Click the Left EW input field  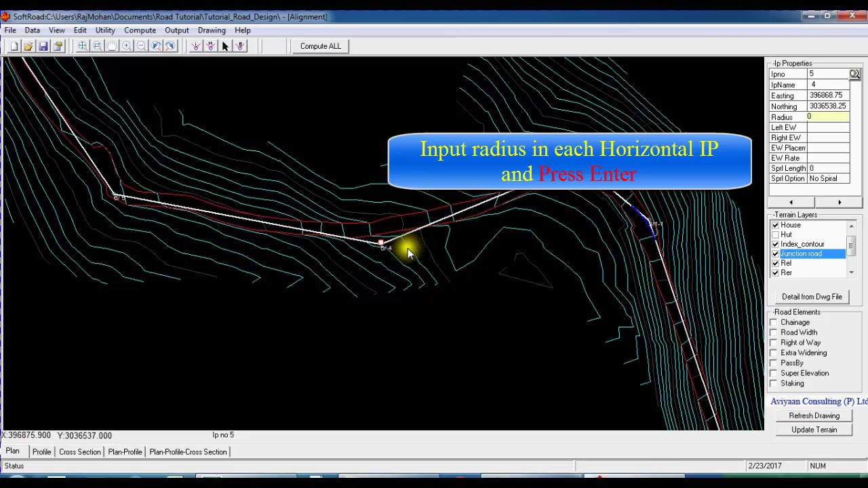[x=828, y=127]
